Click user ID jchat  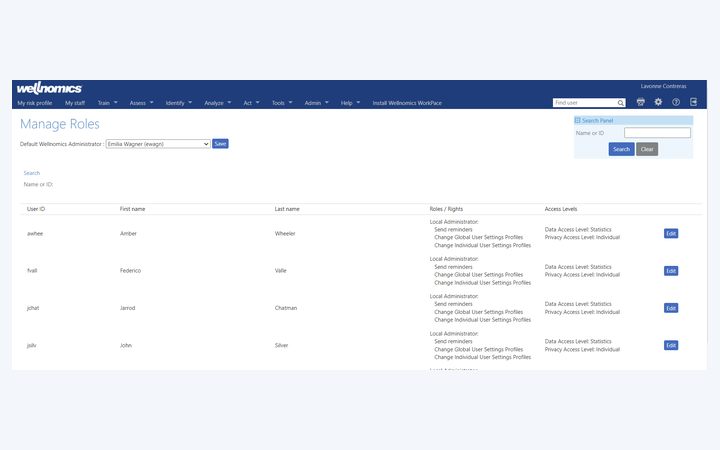(x=33, y=308)
